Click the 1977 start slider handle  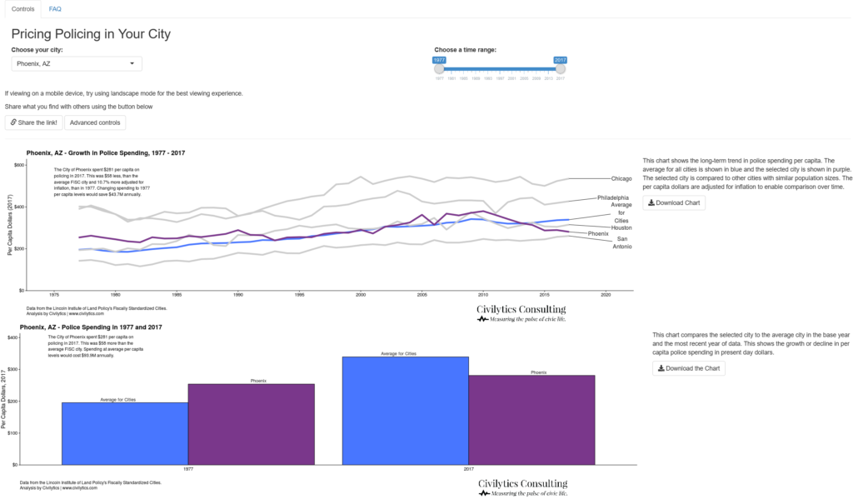point(440,69)
